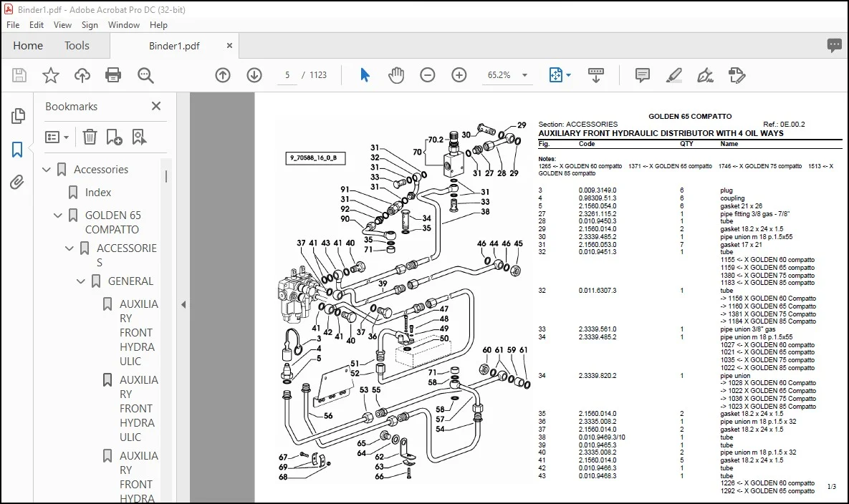Open the comment speech bubble icon
This screenshot has height=504, width=849.
click(x=835, y=45)
